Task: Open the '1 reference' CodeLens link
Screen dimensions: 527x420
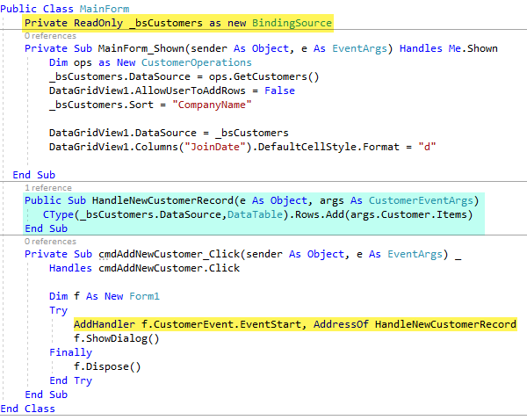Action: [48, 188]
